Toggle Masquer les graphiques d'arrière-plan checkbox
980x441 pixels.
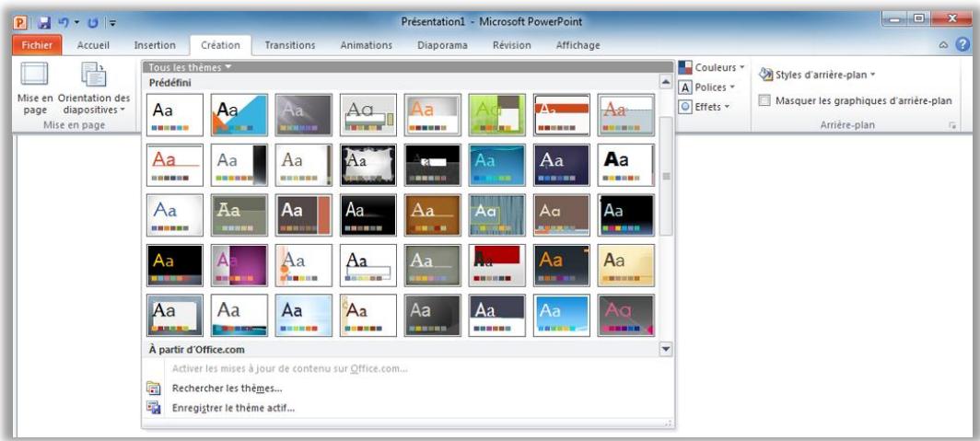tap(764, 100)
